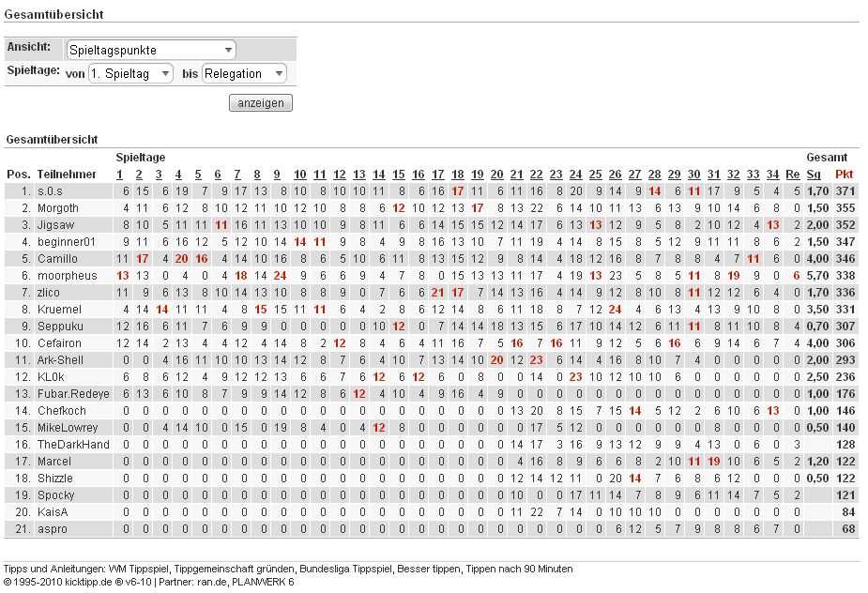The width and height of the screenshot is (868, 593).
Task: Select participant Shizzle
Action: tap(54, 479)
